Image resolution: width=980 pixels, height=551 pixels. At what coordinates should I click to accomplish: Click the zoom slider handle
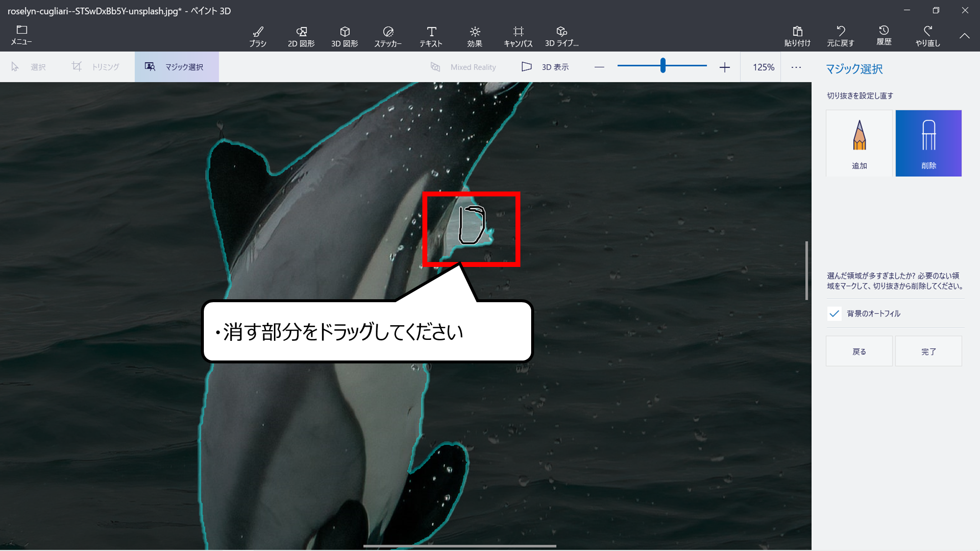point(662,66)
